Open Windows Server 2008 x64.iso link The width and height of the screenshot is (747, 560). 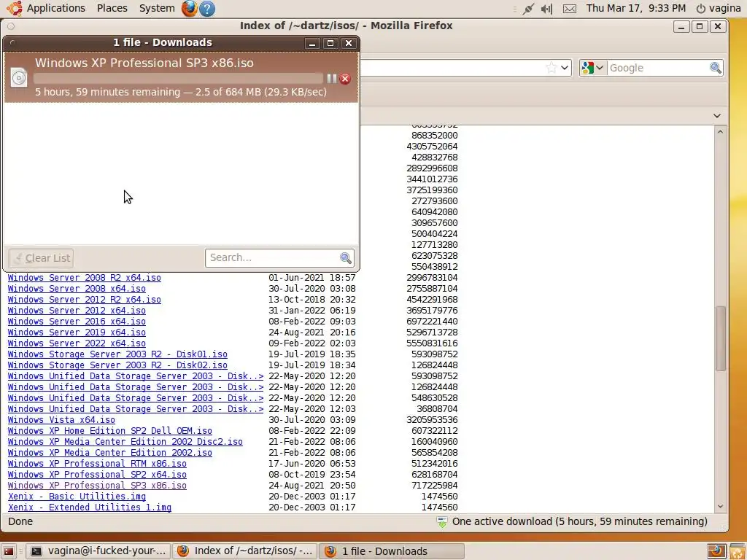(x=77, y=289)
